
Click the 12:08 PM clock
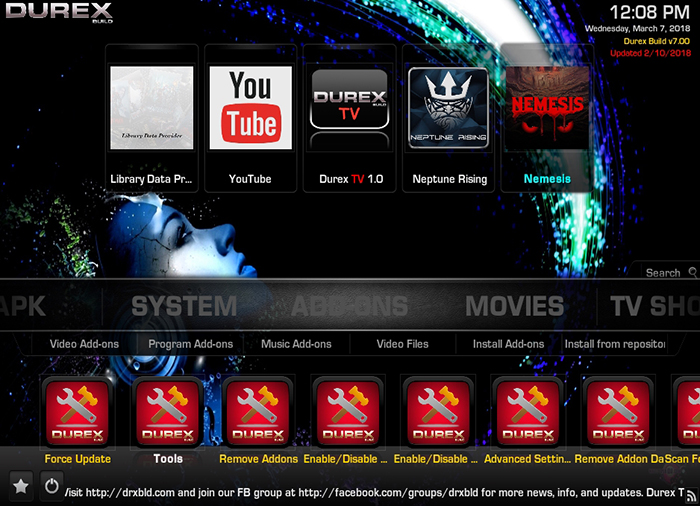pyautogui.click(x=650, y=12)
